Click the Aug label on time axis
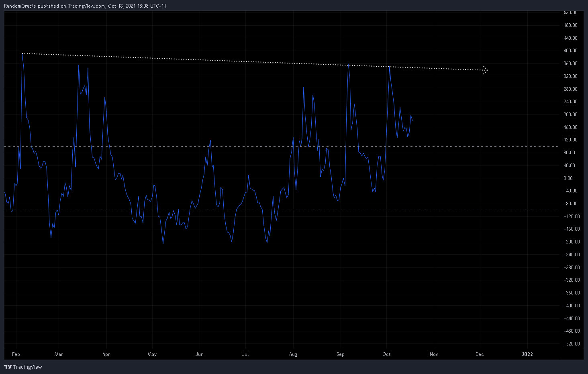 (293, 354)
